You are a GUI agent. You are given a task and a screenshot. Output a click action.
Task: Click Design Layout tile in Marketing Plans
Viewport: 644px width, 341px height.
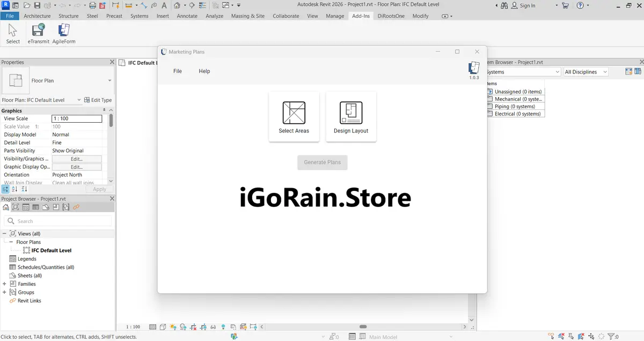(351, 116)
